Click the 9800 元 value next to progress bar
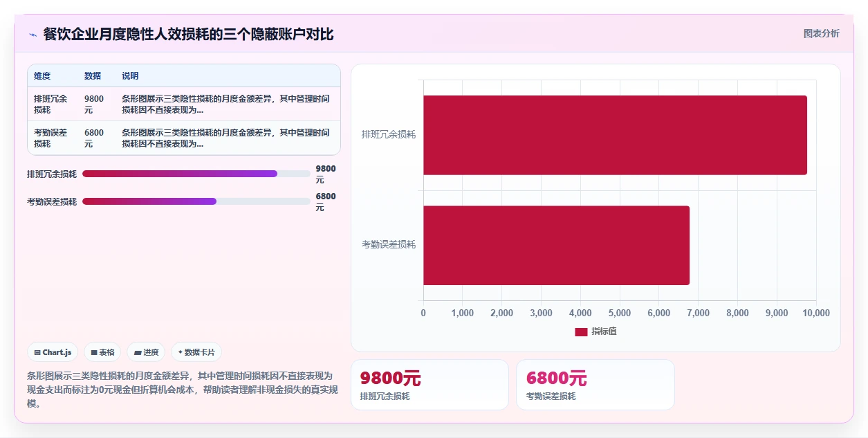868x438 pixels. coord(326,174)
